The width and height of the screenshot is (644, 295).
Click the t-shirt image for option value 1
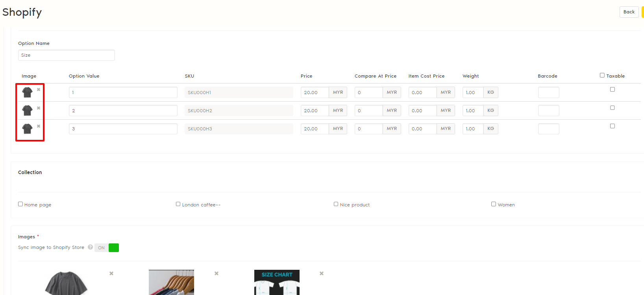coord(27,92)
